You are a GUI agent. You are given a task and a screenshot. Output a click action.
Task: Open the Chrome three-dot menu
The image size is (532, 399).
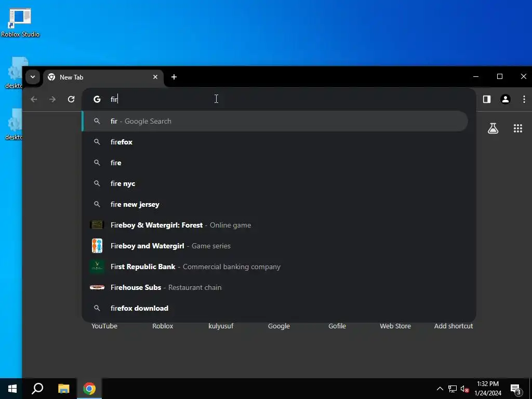[x=524, y=99]
